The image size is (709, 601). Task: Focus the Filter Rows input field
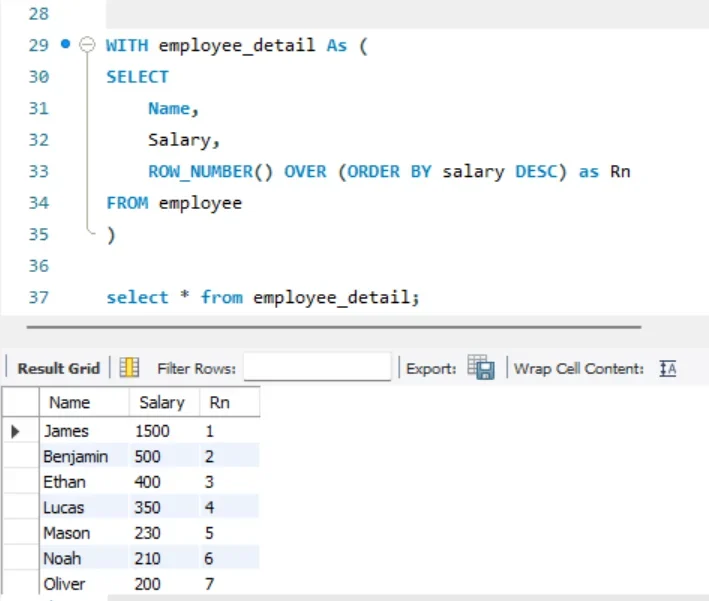click(x=317, y=367)
